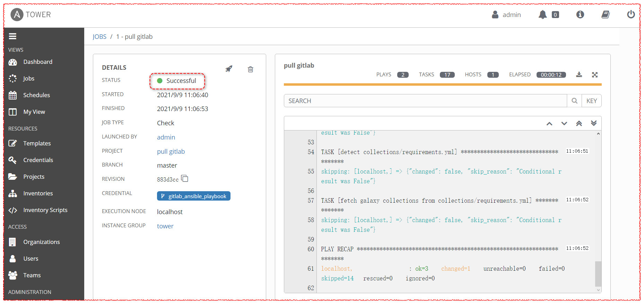
Task: Open the documentation book icon
Action: pyautogui.click(x=606, y=15)
